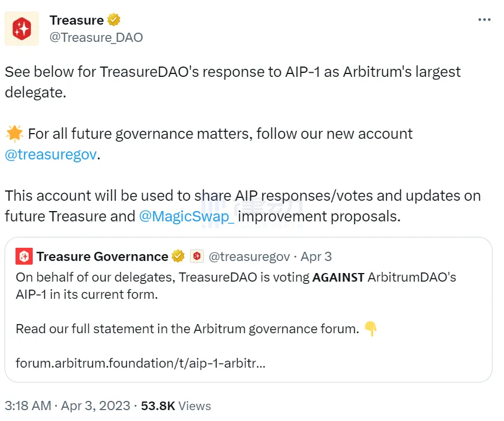Click the glowing star emoji
This screenshot has width=504, height=421.
(14, 134)
